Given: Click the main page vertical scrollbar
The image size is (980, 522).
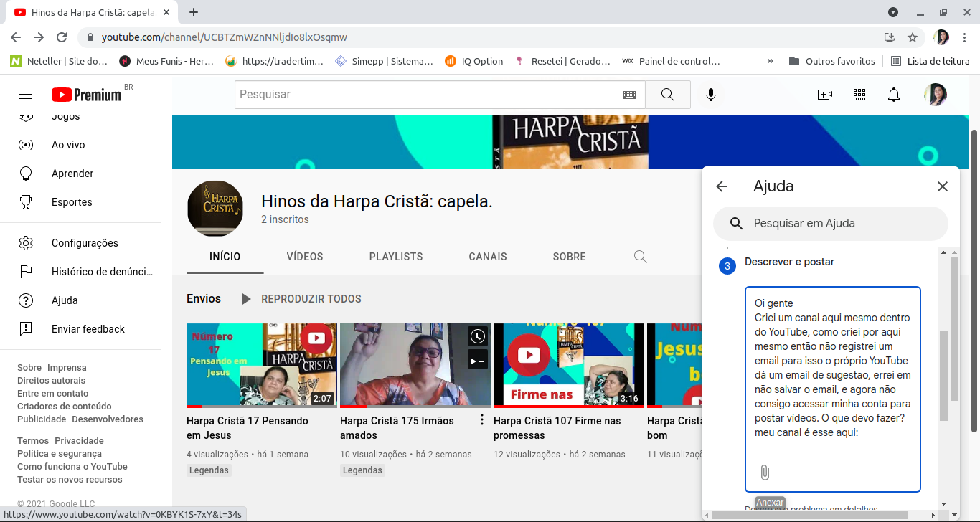Looking at the screenshot, I should tap(974, 280).
